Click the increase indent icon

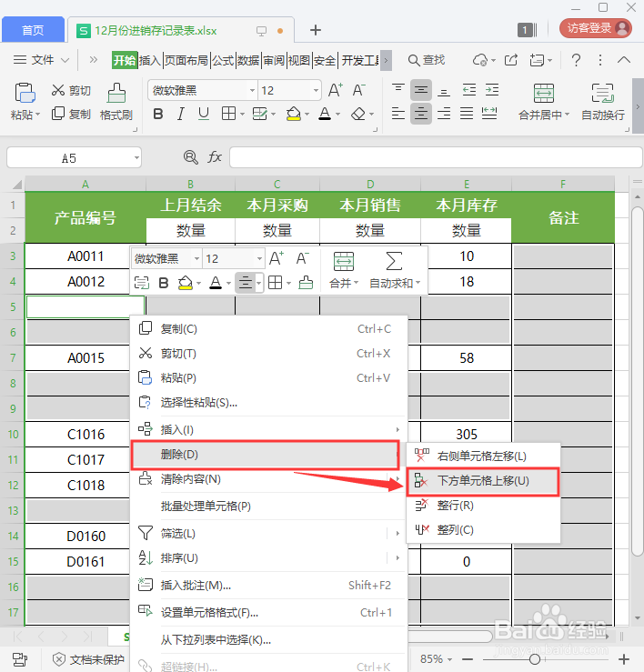click(492, 90)
